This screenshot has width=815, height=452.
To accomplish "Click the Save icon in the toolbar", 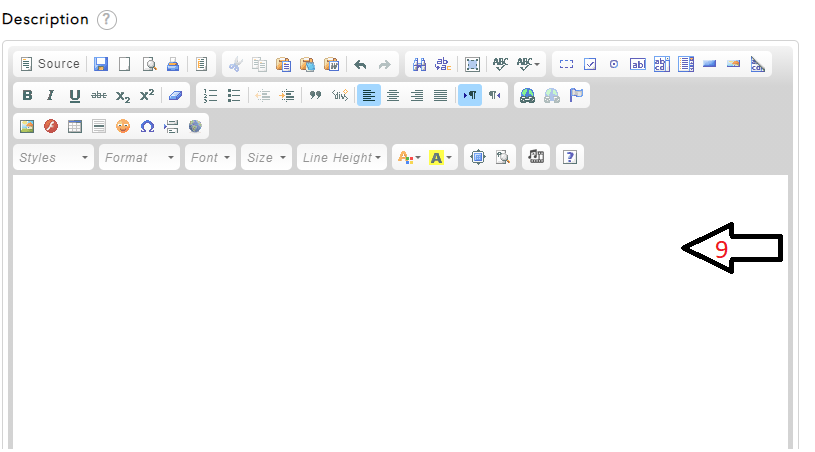I will point(101,64).
